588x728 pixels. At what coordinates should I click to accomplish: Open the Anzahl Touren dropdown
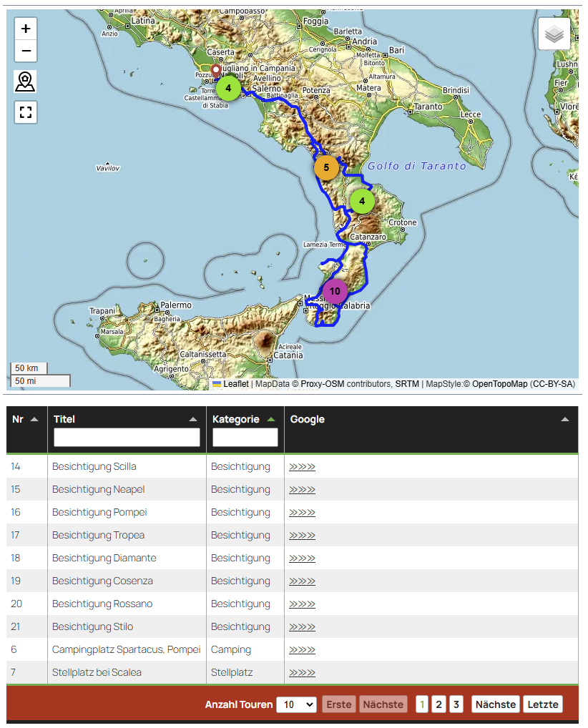pos(296,704)
